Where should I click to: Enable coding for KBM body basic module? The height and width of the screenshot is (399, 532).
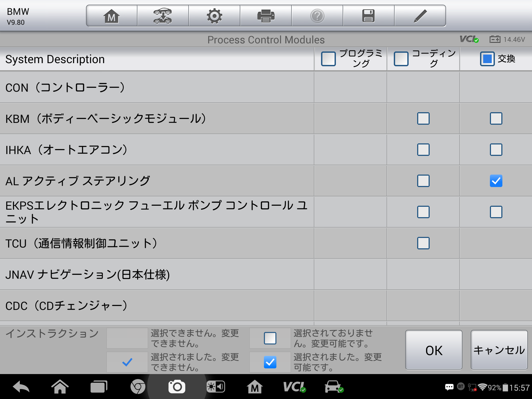(423, 118)
